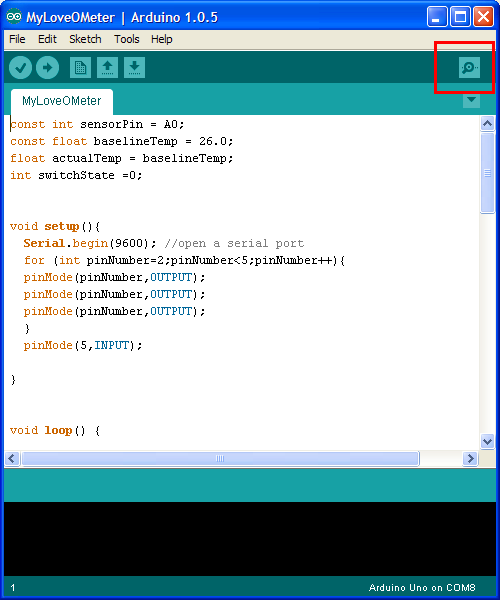Create a new sketch with New icon
The image size is (500, 600).
coord(80,68)
